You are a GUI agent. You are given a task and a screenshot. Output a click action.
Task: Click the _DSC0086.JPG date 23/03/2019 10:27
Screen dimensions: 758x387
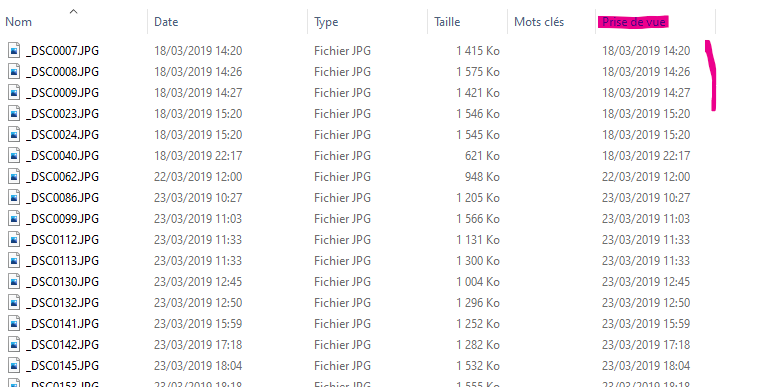pyautogui.click(x=198, y=198)
